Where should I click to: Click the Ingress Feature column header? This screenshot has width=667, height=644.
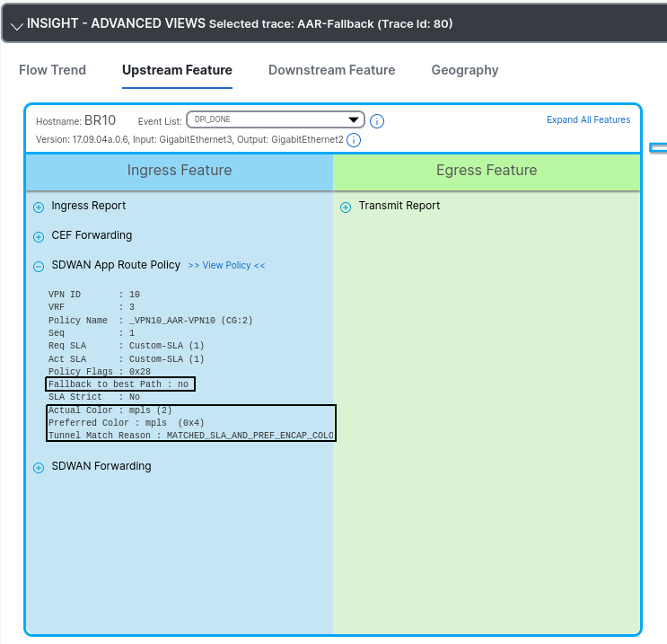click(x=180, y=171)
